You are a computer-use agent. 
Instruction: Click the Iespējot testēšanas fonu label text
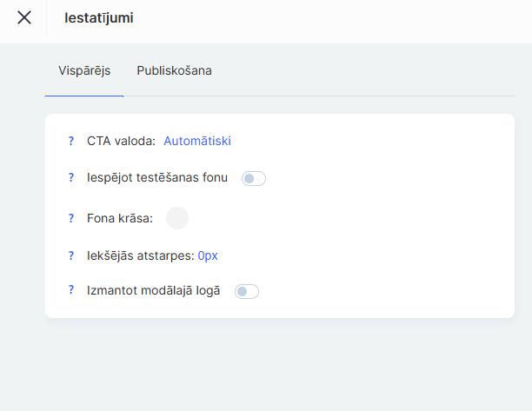(157, 178)
